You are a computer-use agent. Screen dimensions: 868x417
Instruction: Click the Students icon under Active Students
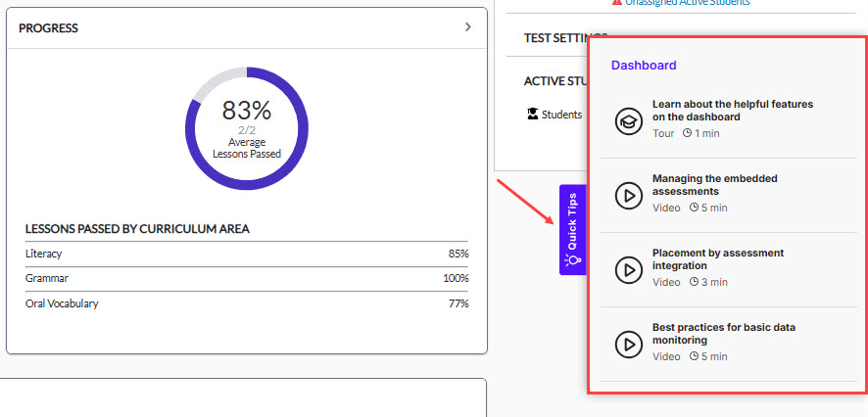pyautogui.click(x=532, y=115)
